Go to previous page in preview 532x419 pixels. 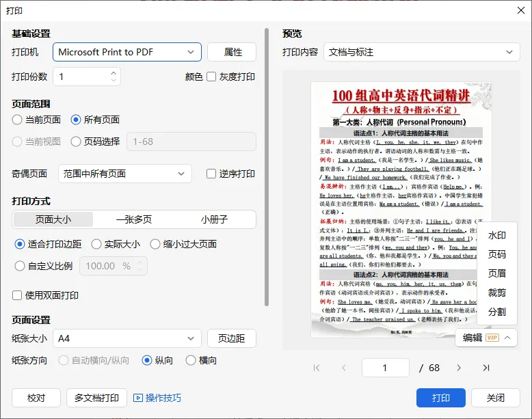click(344, 368)
